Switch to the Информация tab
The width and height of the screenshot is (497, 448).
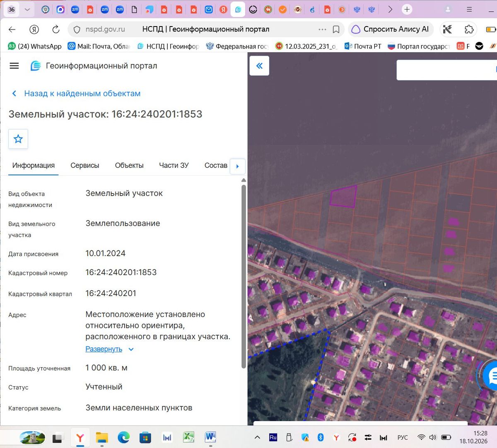tap(34, 165)
